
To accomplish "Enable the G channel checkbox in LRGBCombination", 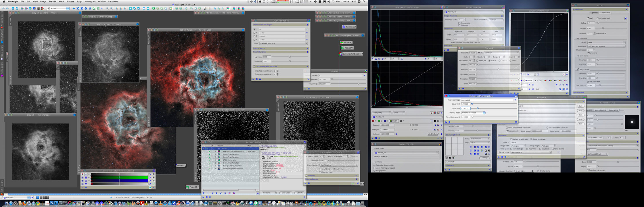I will (254, 36).
